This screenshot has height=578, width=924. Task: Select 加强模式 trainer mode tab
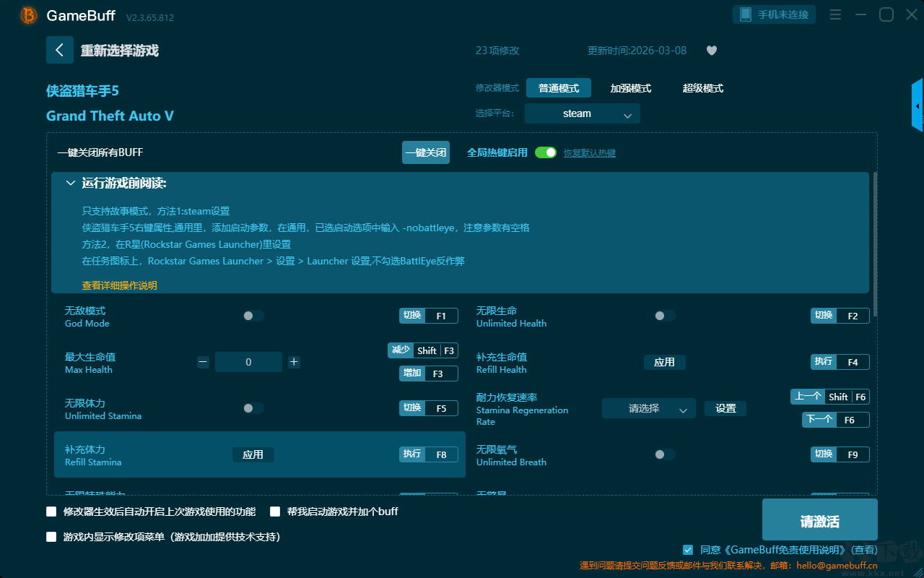tap(631, 88)
